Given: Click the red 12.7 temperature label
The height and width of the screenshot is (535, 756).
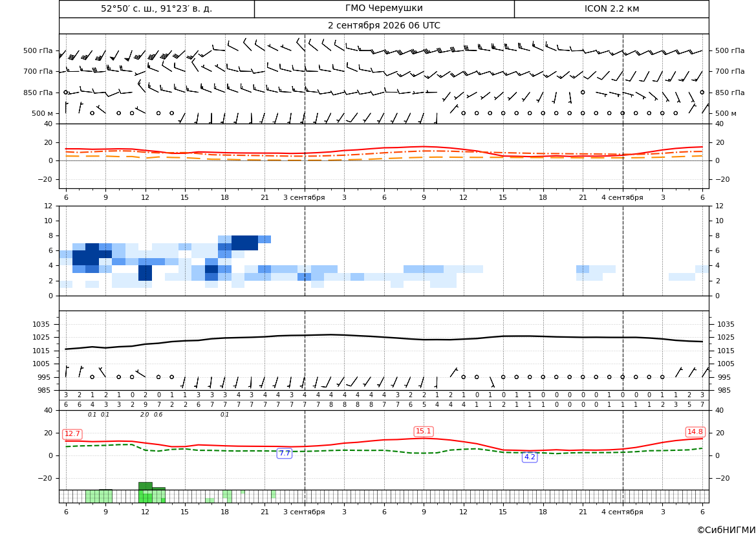Looking at the screenshot, I should click(72, 433).
